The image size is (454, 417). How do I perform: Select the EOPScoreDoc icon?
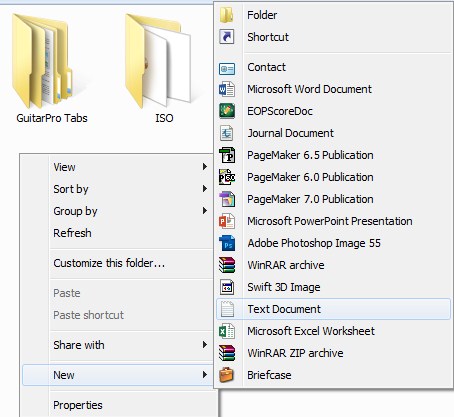coord(227,111)
